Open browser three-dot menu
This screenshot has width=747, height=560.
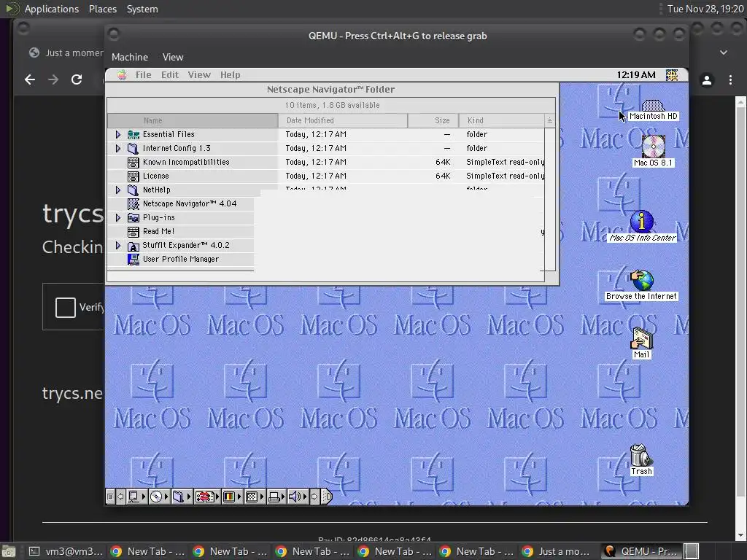point(730,80)
